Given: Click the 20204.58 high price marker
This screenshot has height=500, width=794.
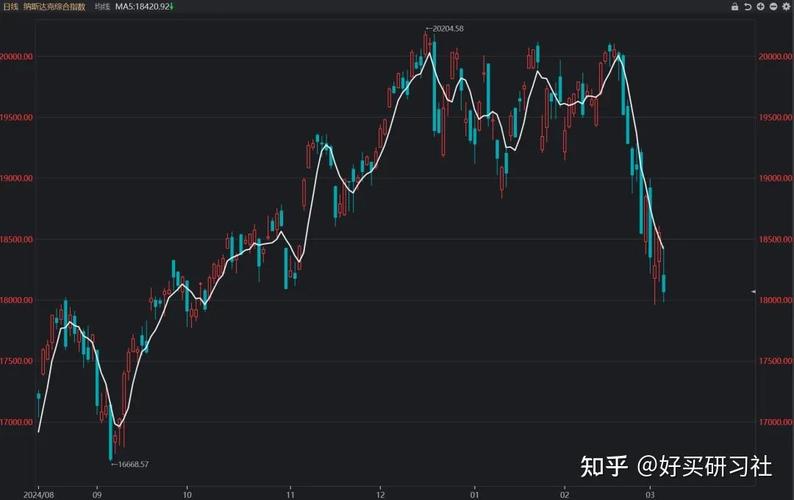Looking at the screenshot, I should click(445, 29).
